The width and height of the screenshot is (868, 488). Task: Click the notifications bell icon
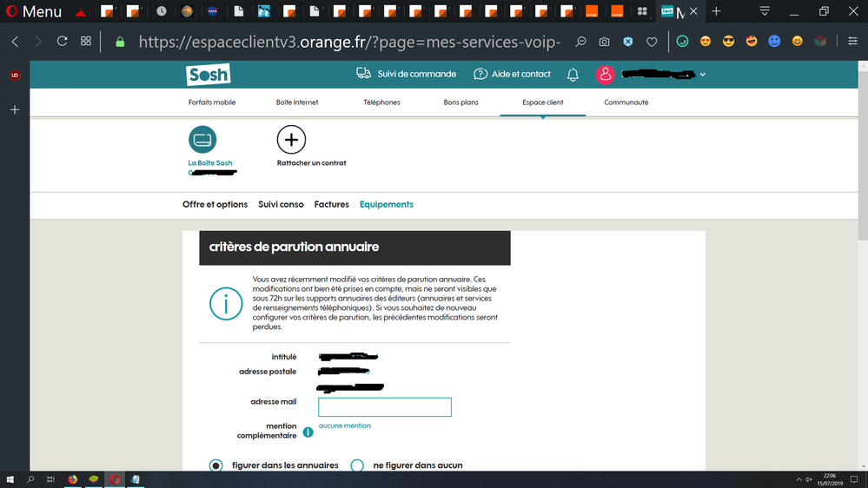pos(573,74)
